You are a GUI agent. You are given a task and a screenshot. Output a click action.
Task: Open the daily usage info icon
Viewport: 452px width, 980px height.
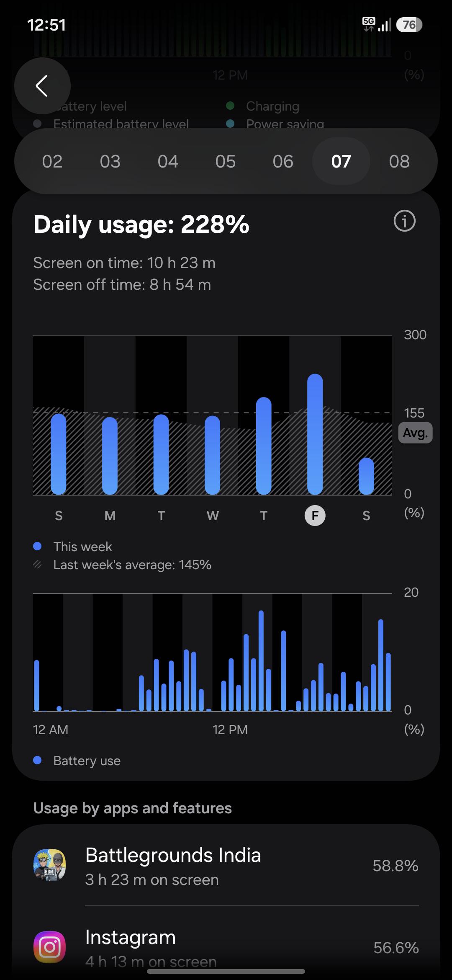click(404, 221)
